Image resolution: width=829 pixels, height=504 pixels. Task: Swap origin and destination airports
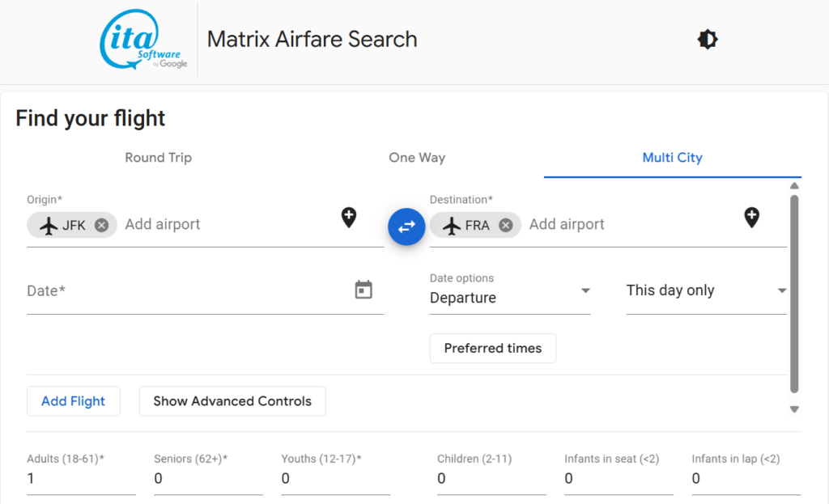click(406, 227)
